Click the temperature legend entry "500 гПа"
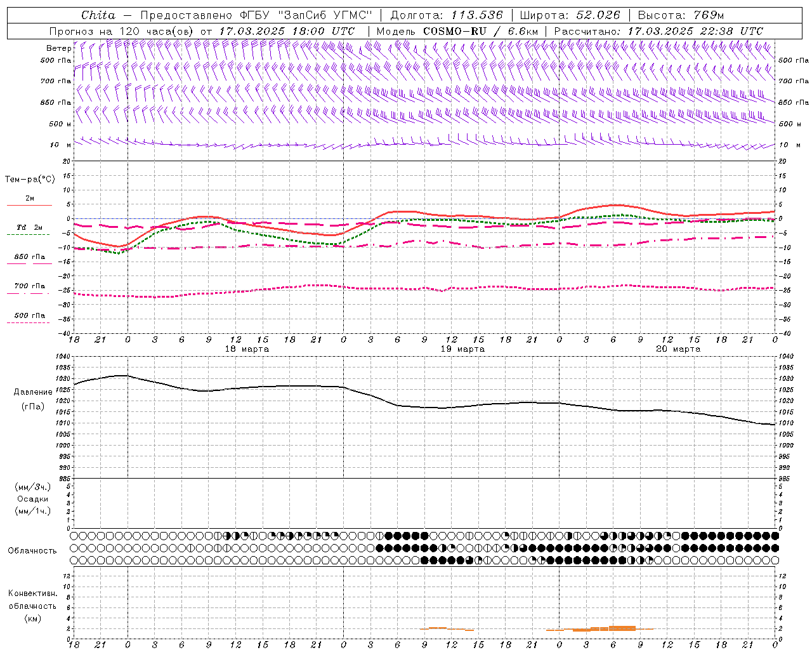 (30, 315)
